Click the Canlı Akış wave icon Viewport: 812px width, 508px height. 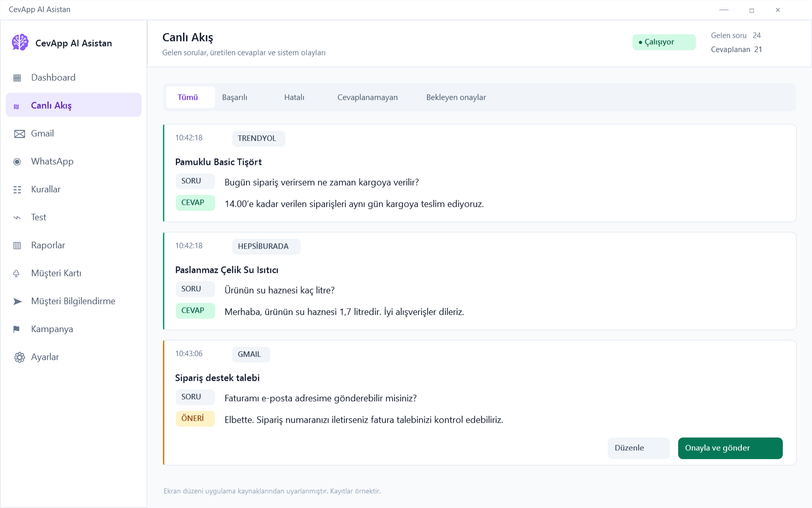click(16, 106)
